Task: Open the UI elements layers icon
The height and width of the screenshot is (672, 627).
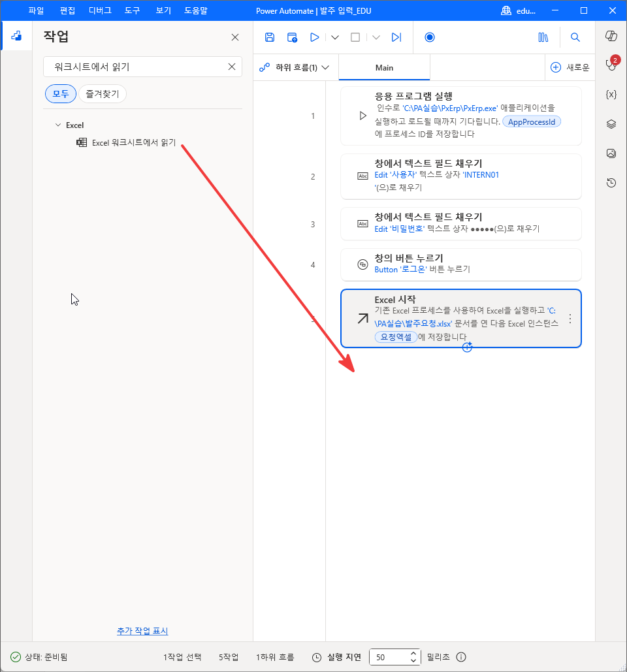Action: [611, 124]
